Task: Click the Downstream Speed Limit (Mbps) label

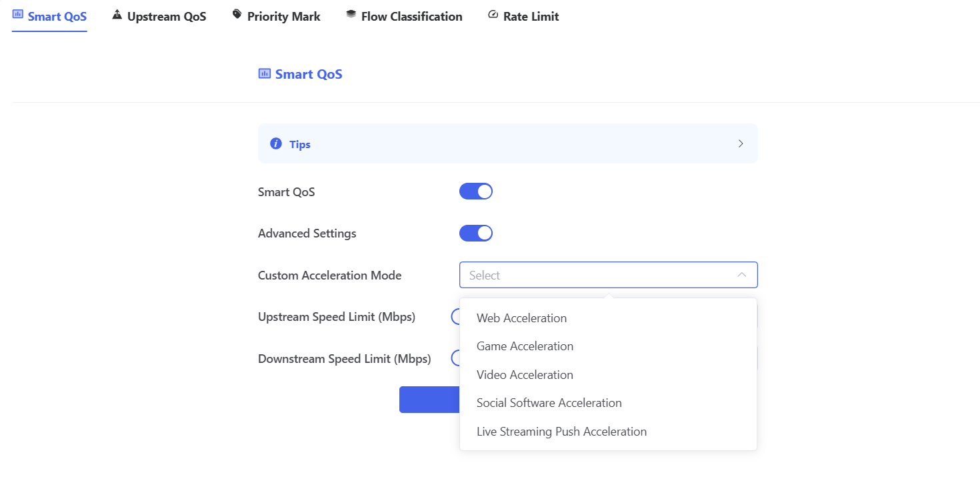Action: (345, 359)
